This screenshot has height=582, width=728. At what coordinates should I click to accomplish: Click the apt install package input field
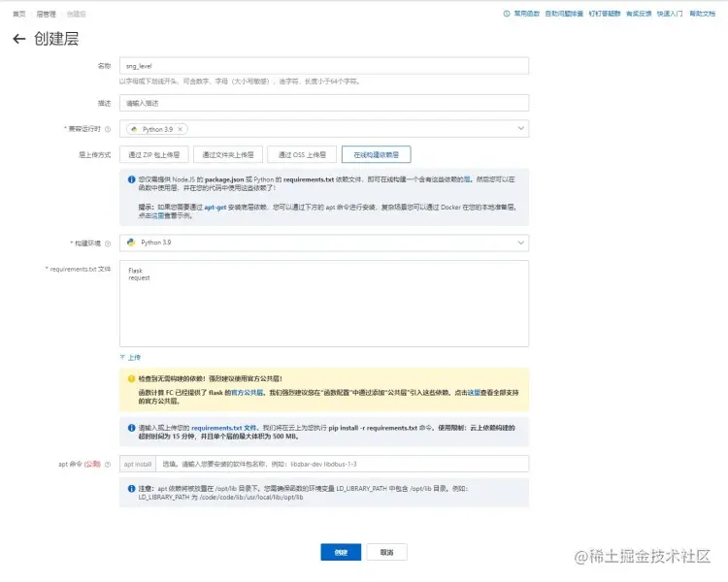pos(342,464)
